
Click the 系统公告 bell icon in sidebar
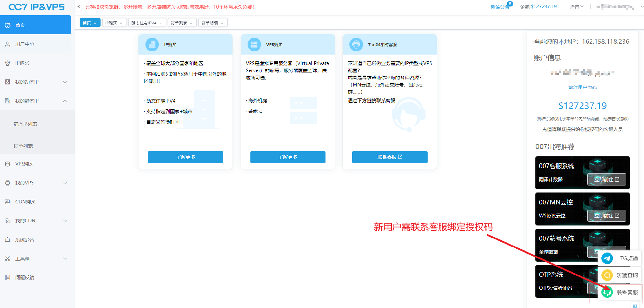coord(7,239)
